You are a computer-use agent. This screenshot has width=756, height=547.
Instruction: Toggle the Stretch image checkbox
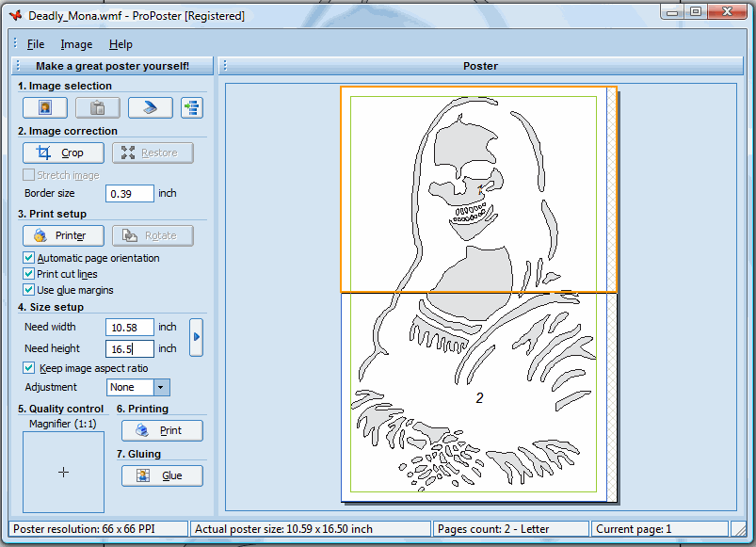point(29,174)
